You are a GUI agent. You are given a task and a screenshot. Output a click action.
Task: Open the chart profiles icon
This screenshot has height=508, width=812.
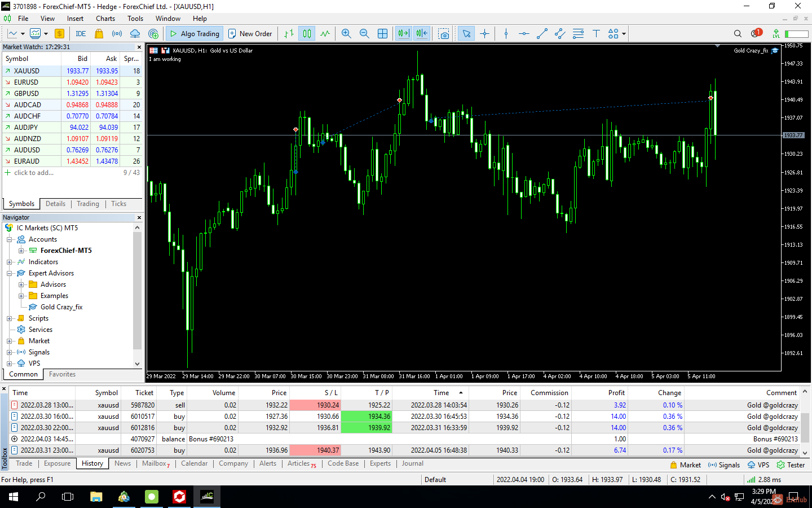click(36, 33)
